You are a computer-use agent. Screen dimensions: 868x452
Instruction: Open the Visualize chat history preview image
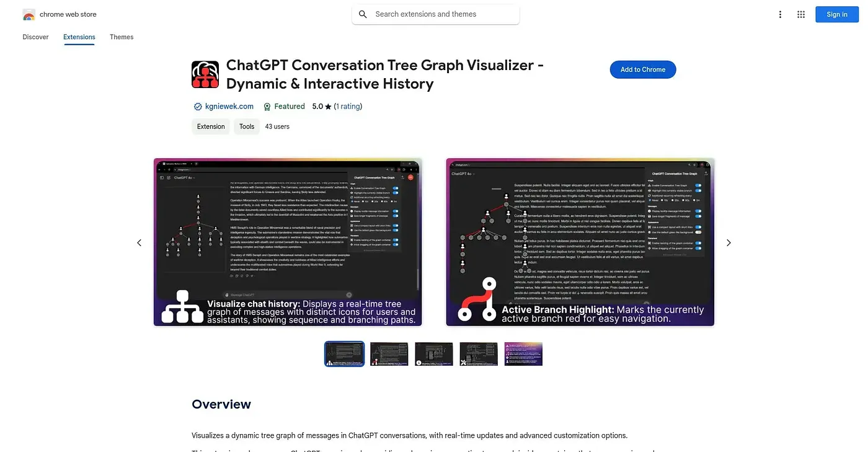click(288, 242)
